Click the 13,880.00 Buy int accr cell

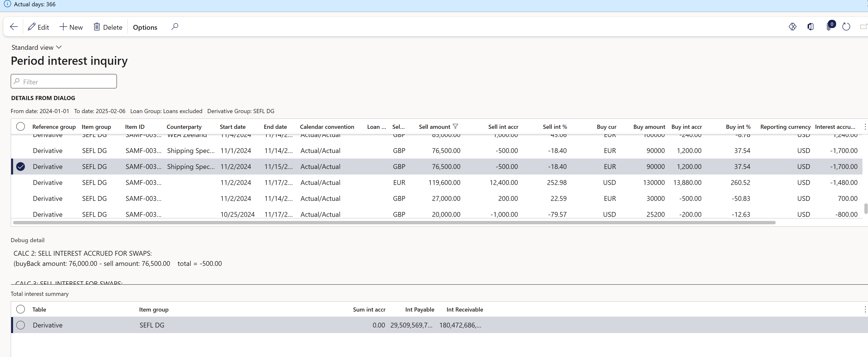point(687,182)
